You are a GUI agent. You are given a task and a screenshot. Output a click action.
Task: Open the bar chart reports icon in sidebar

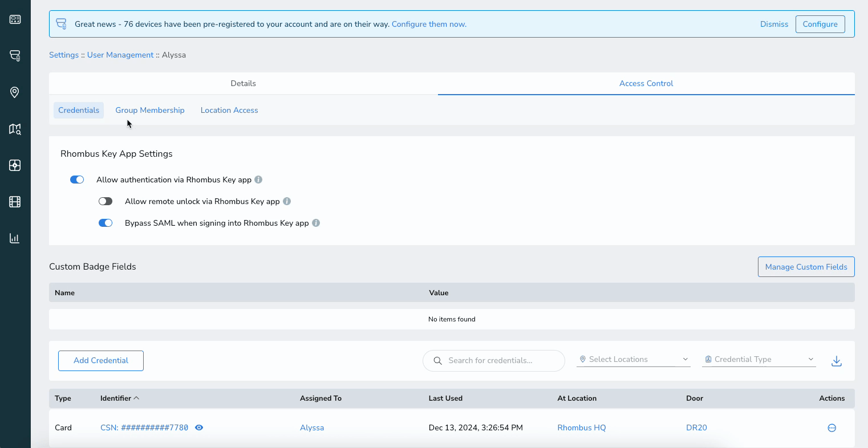(x=15, y=238)
